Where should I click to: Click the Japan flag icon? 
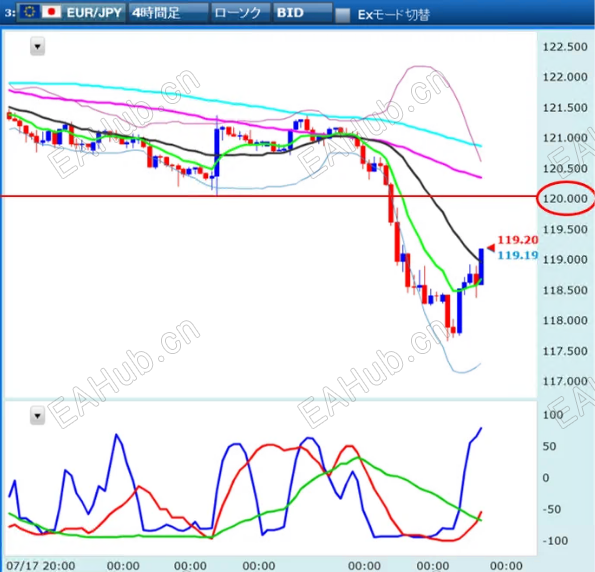coord(52,13)
